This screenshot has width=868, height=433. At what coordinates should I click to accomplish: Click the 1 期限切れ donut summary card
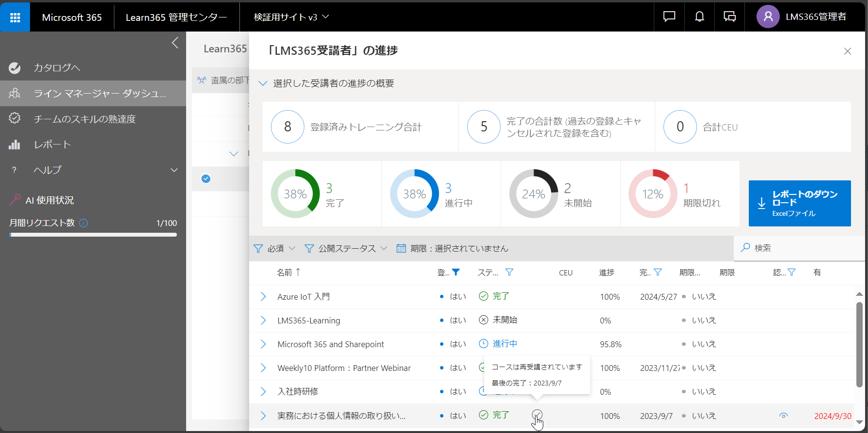click(680, 194)
